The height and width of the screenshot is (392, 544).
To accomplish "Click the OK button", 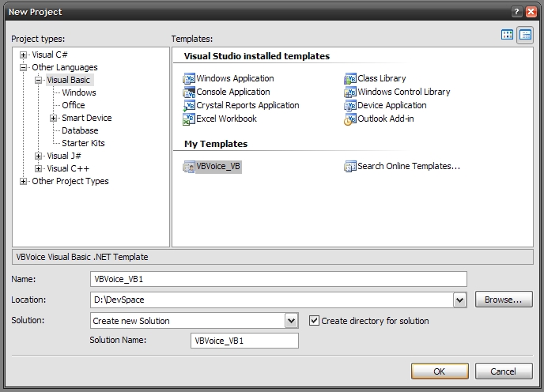I will (440, 371).
